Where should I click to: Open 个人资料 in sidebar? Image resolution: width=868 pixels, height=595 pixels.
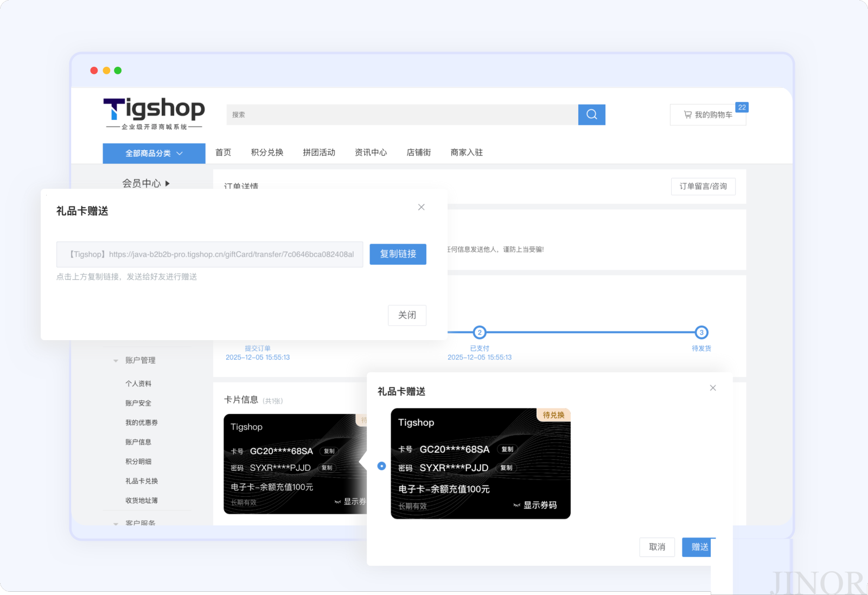click(138, 383)
